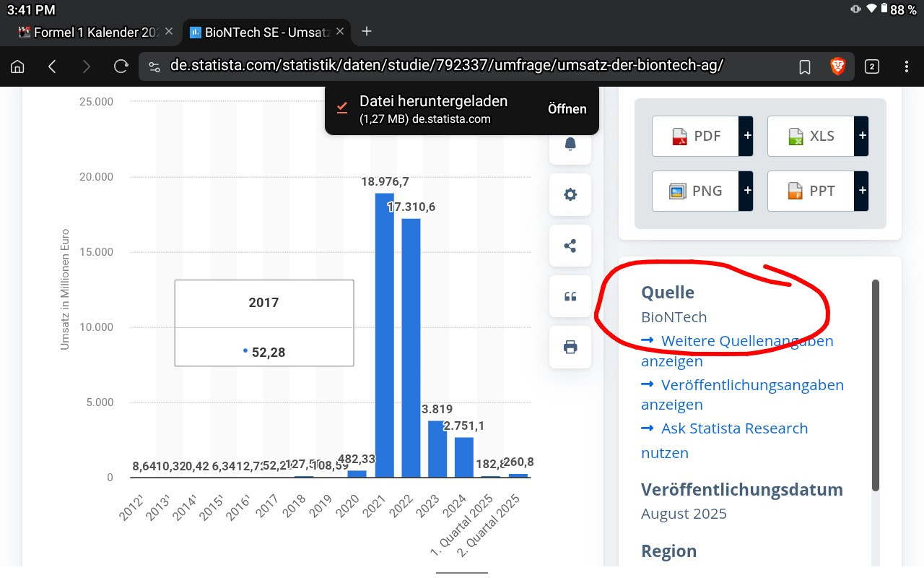The width and height of the screenshot is (924, 578).
Task: Bookmark this page via bookmark icon
Action: tap(805, 66)
